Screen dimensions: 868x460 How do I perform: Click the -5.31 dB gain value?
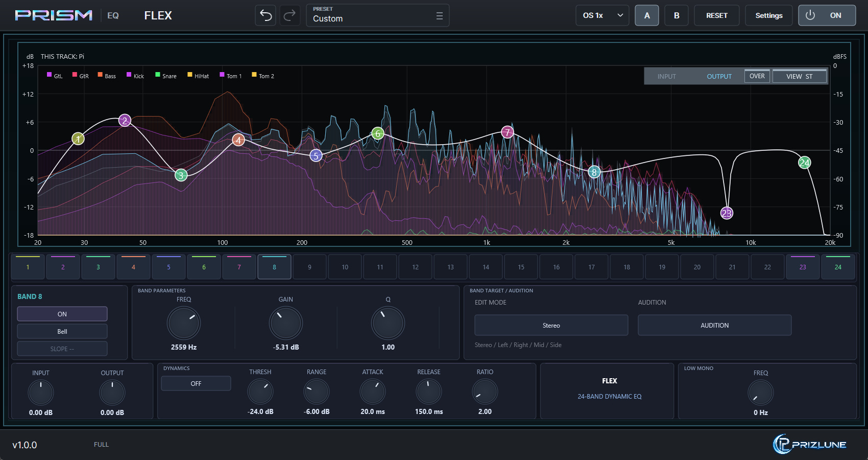coord(286,347)
